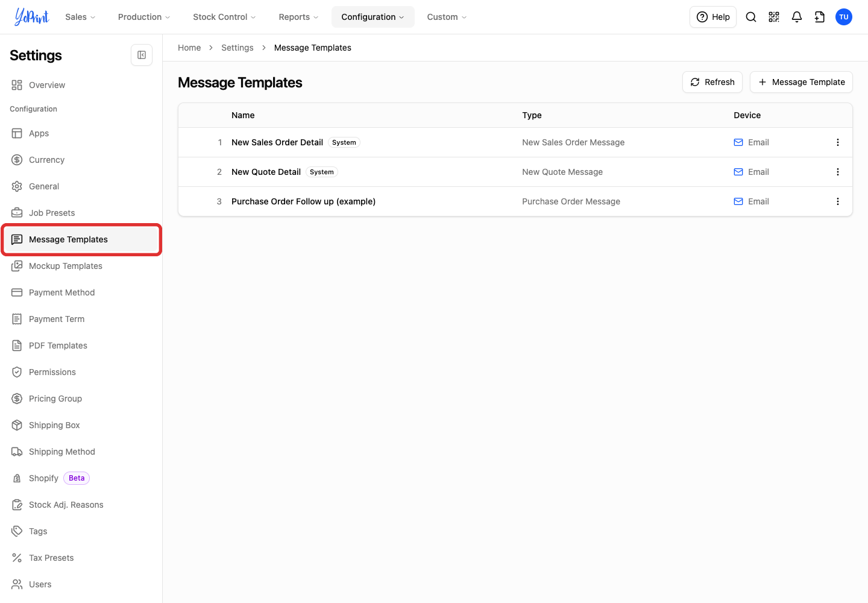Open actions menu for Purchase Order Follow up
Image resolution: width=868 pixels, height=603 pixels.
point(838,201)
